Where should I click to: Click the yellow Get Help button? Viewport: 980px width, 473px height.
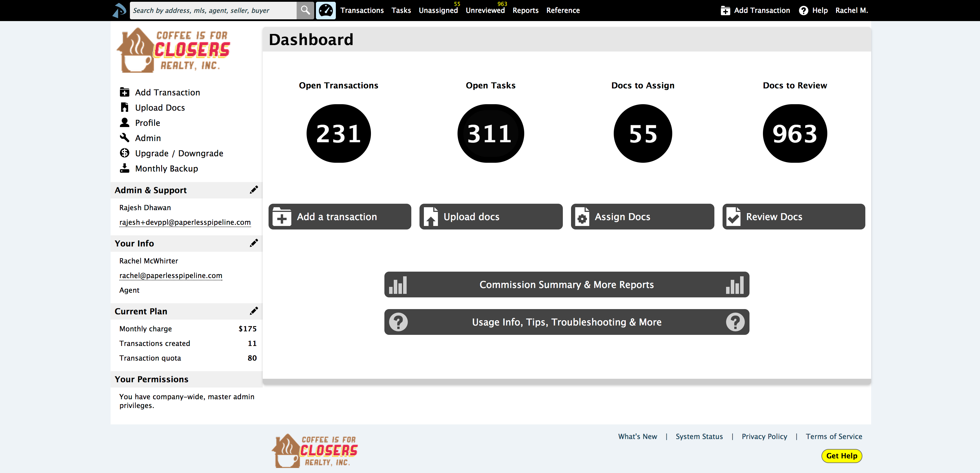click(842, 455)
